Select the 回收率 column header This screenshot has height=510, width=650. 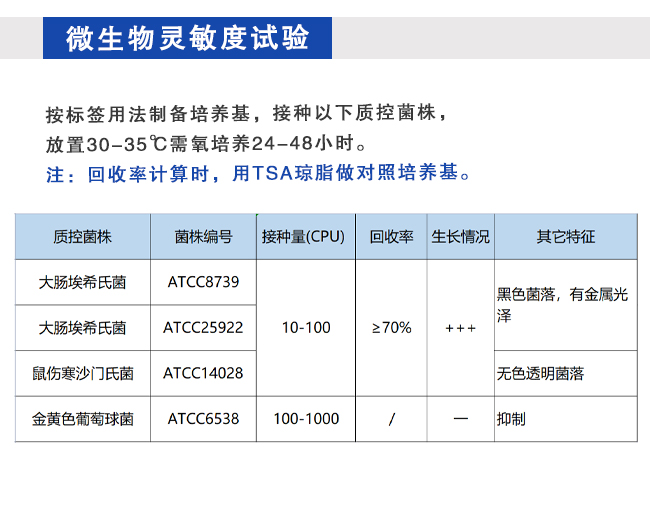coord(391,237)
